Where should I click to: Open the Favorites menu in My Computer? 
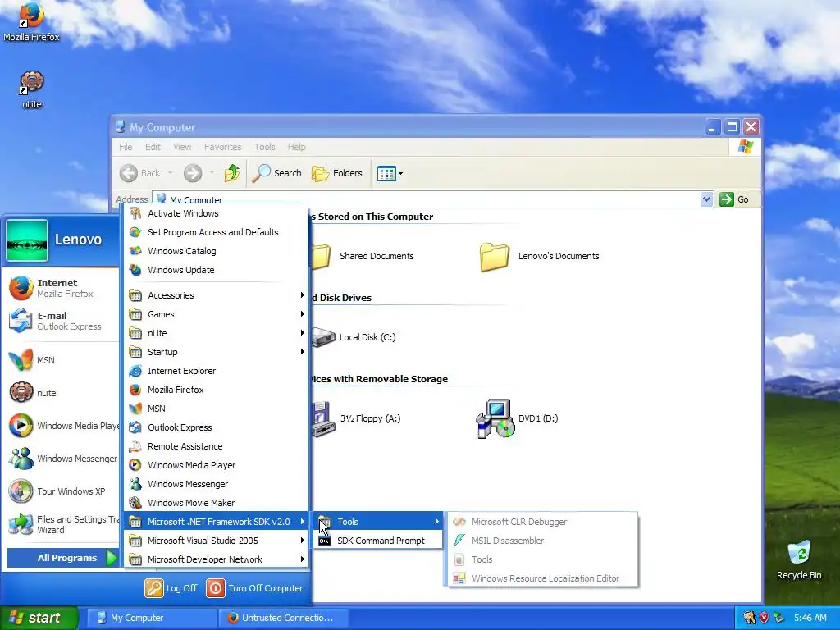[223, 147]
